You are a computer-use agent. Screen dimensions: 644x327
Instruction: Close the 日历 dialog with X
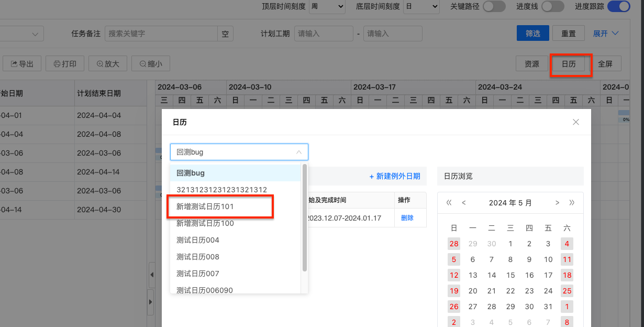click(x=576, y=122)
